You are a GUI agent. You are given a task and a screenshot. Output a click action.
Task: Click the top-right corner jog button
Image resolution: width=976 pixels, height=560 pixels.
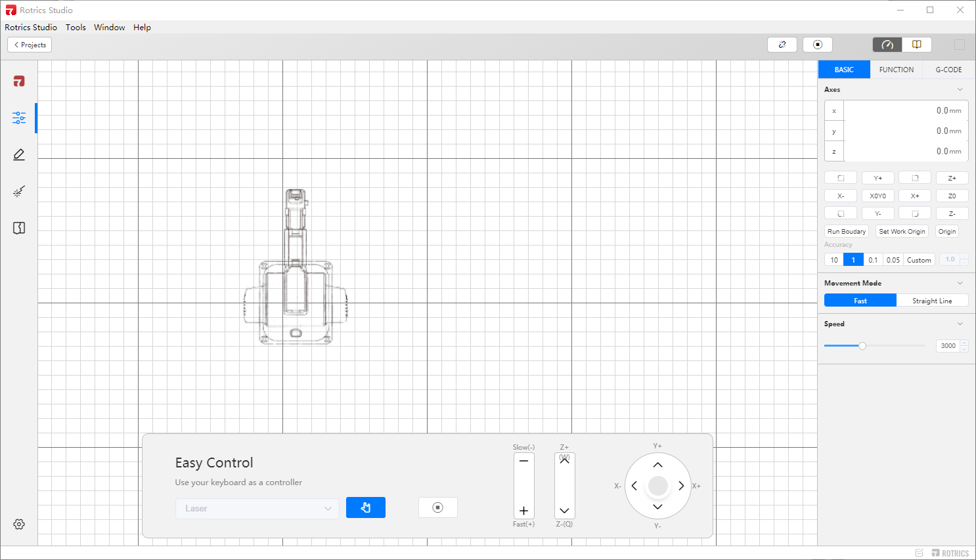pyautogui.click(x=915, y=178)
